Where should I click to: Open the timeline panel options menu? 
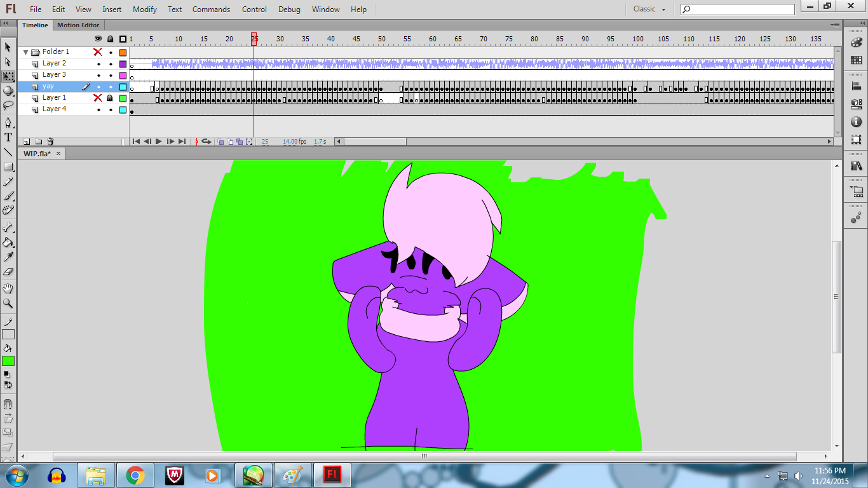[835, 25]
